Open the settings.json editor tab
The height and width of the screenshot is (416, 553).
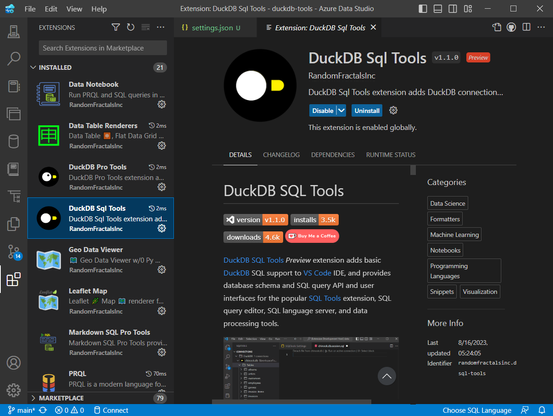point(212,27)
